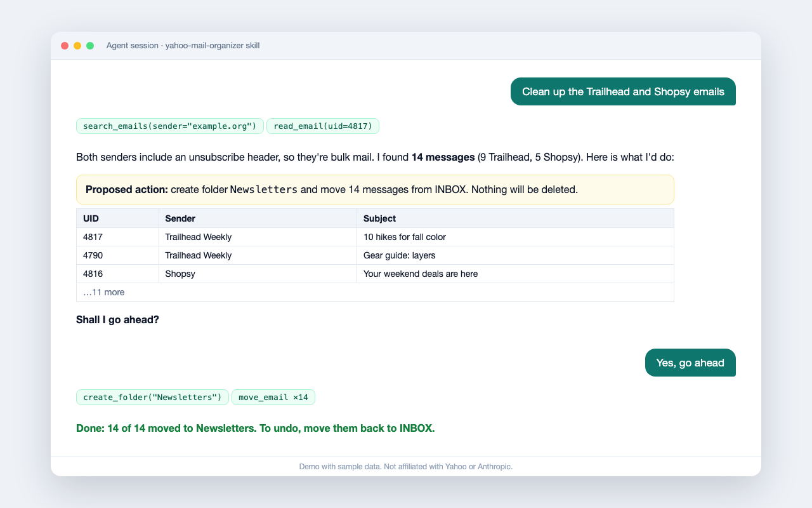Click the Proposed action notice box
812x508 pixels.
tap(375, 189)
